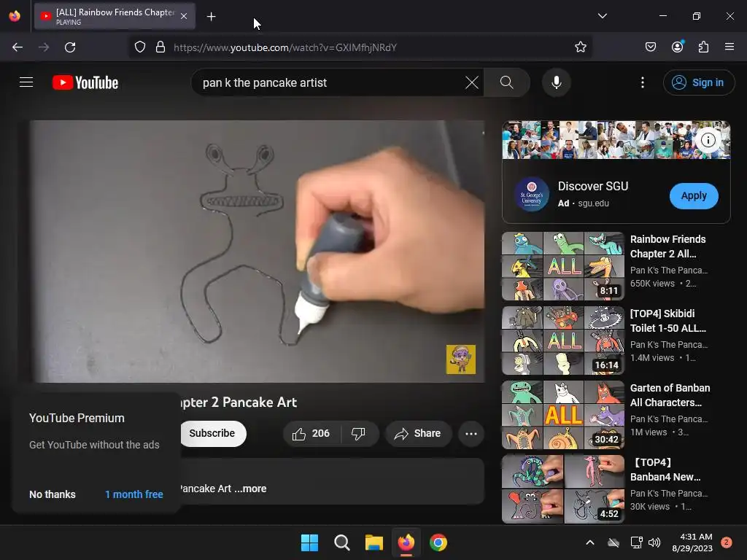Share the video
747x560 pixels.
pyautogui.click(x=418, y=433)
